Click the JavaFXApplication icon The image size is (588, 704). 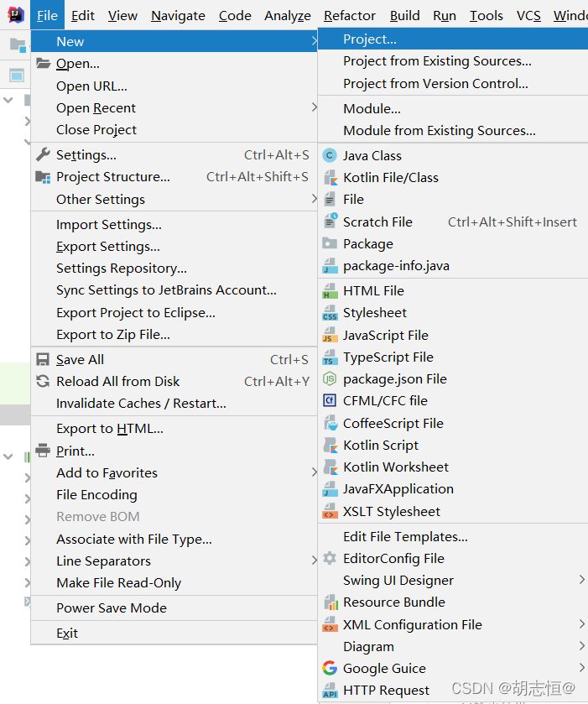tap(330, 489)
